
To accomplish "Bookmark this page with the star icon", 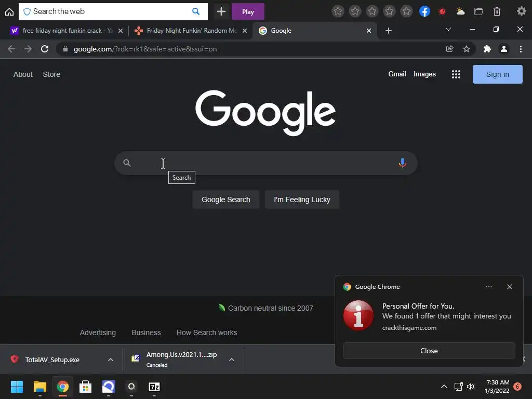I will tap(467, 49).
